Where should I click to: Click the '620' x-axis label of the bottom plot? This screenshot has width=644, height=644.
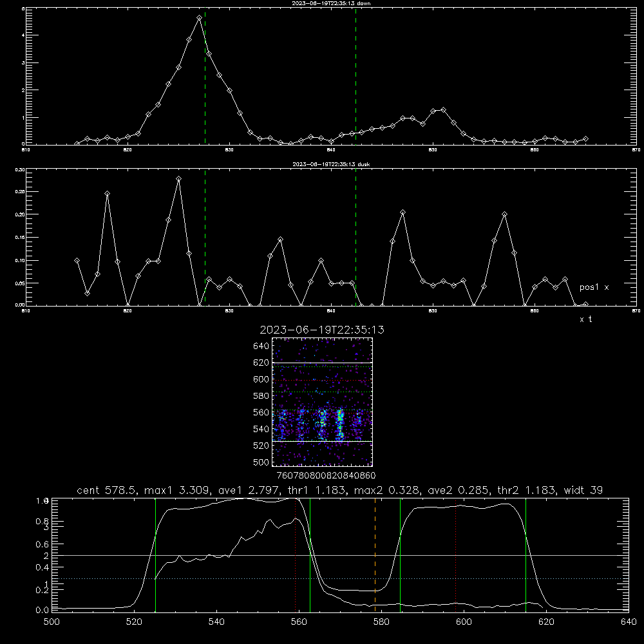click(x=546, y=622)
